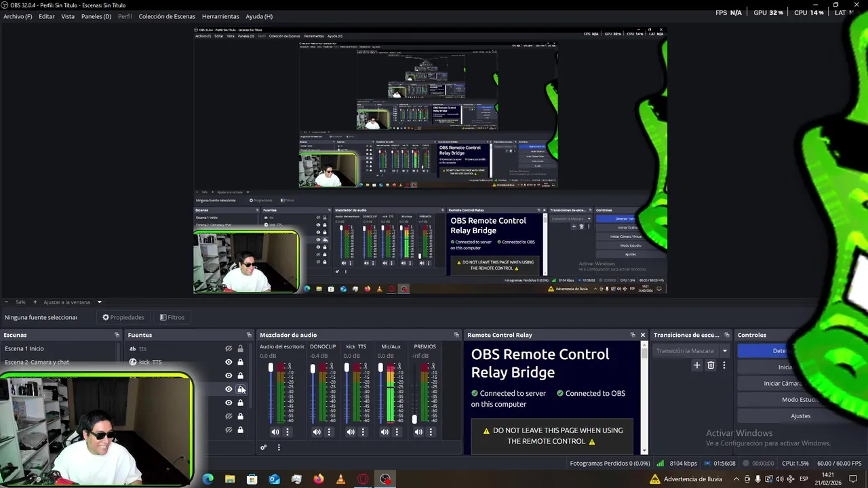Open the audio mixer menu dots beside gear
This screenshot has height=488, width=868.
coord(278,447)
